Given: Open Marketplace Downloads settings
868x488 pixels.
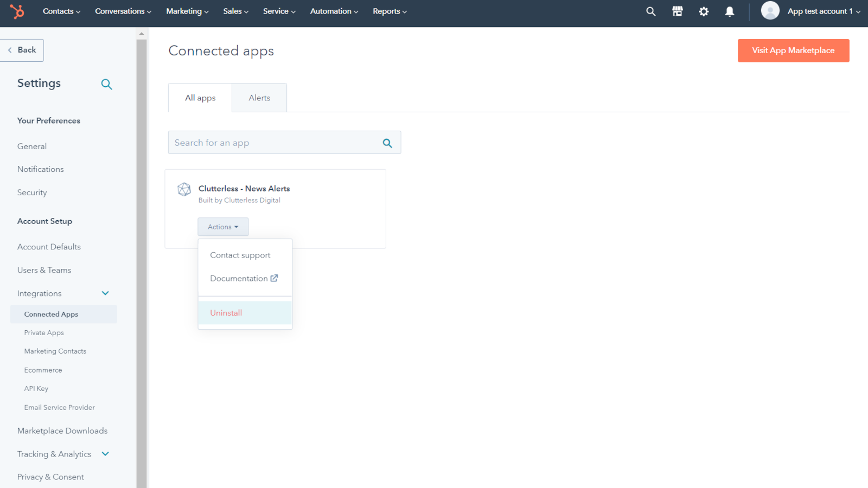Looking at the screenshot, I should pyautogui.click(x=62, y=431).
